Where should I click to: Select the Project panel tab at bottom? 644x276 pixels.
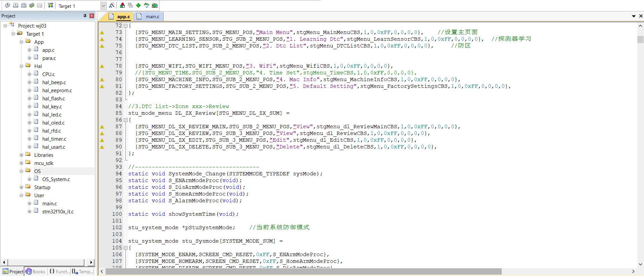[x=12, y=272]
